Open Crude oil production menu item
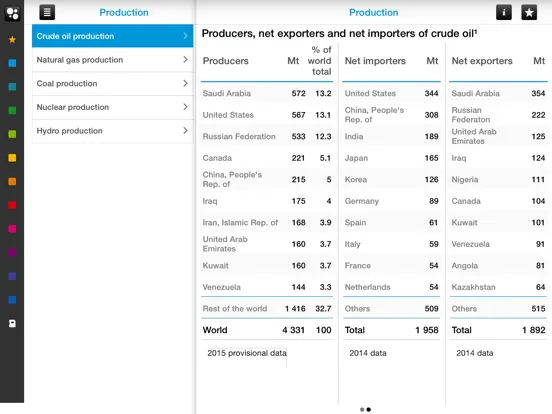 click(x=112, y=36)
